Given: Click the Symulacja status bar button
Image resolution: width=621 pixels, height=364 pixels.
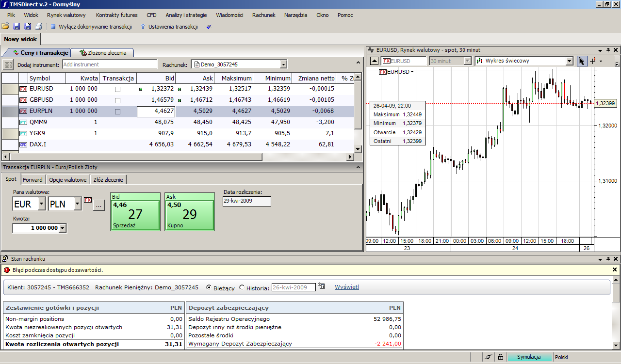Looking at the screenshot, I should pos(529,357).
